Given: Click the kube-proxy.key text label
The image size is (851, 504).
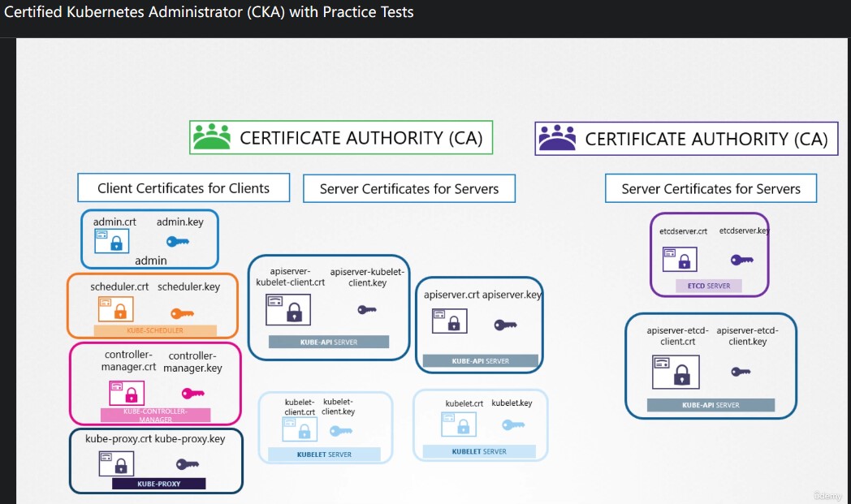Looking at the screenshot, I should click(190, 438).
